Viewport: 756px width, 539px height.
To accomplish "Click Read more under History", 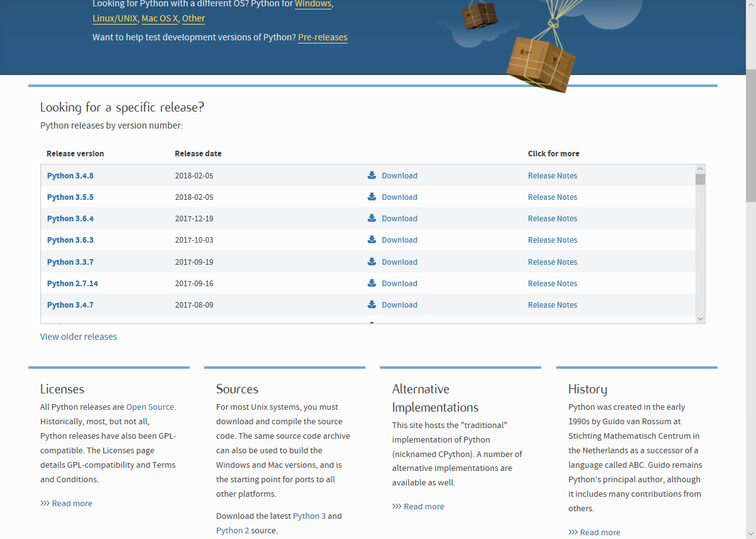I will (x=594, y=533).
